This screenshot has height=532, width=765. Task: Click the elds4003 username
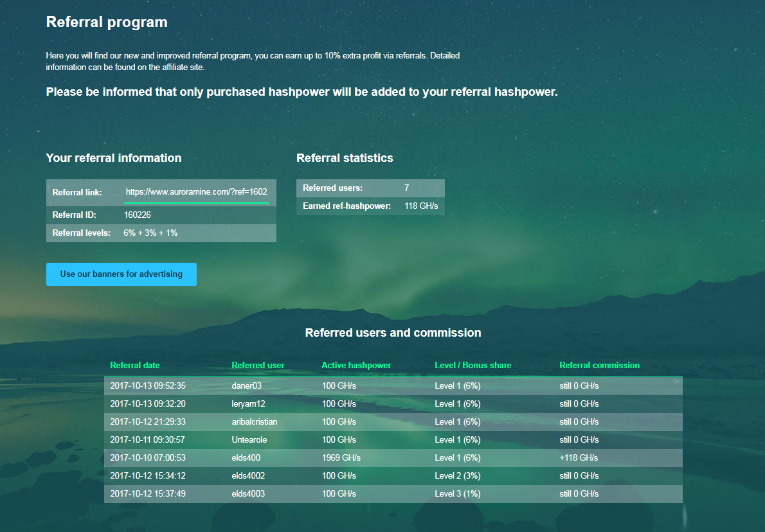coord(248,494)
